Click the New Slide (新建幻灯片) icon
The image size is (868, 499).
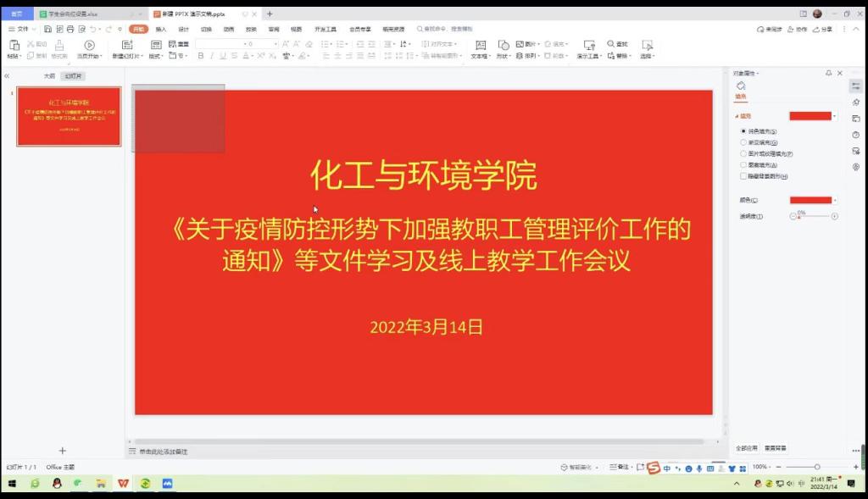coord(128,46)
